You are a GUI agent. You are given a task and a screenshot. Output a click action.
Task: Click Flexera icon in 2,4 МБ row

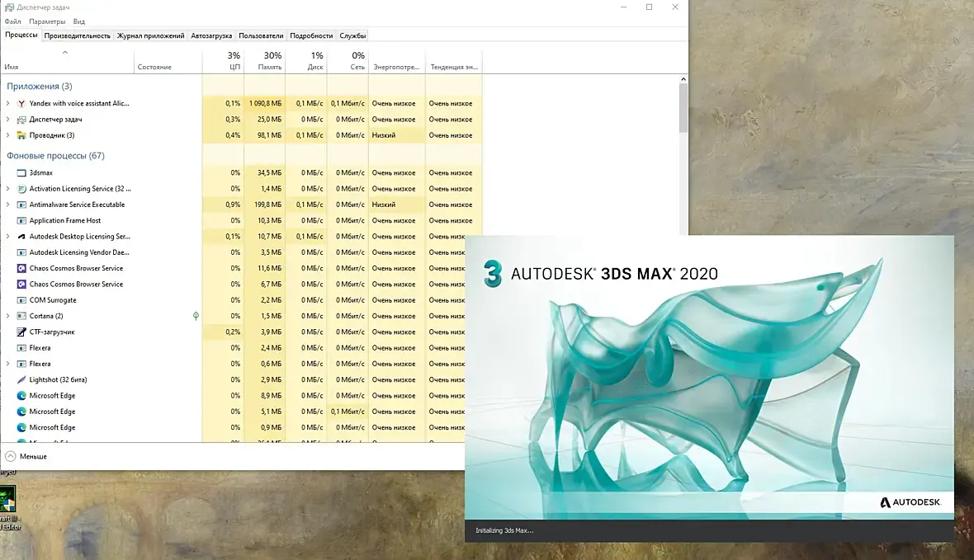[x=21, y=348]
